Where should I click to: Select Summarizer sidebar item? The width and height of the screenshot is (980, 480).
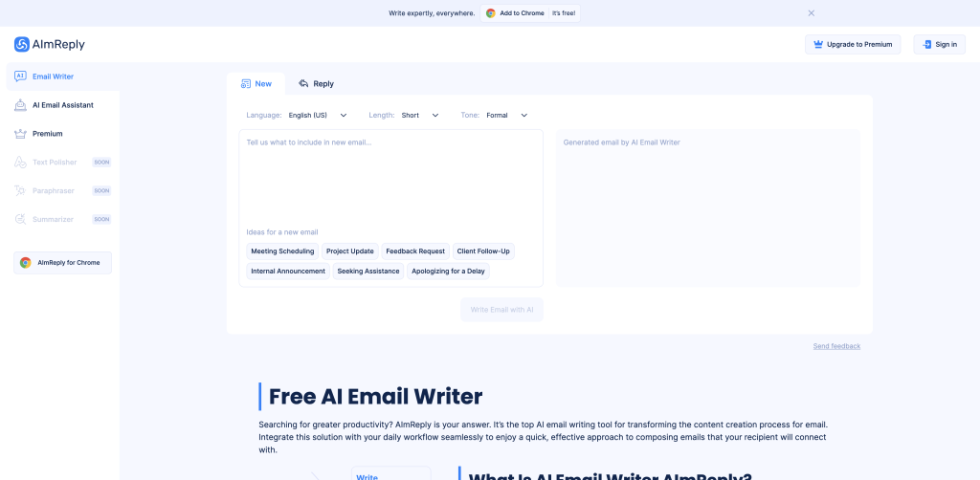click(x=62, y=219)
